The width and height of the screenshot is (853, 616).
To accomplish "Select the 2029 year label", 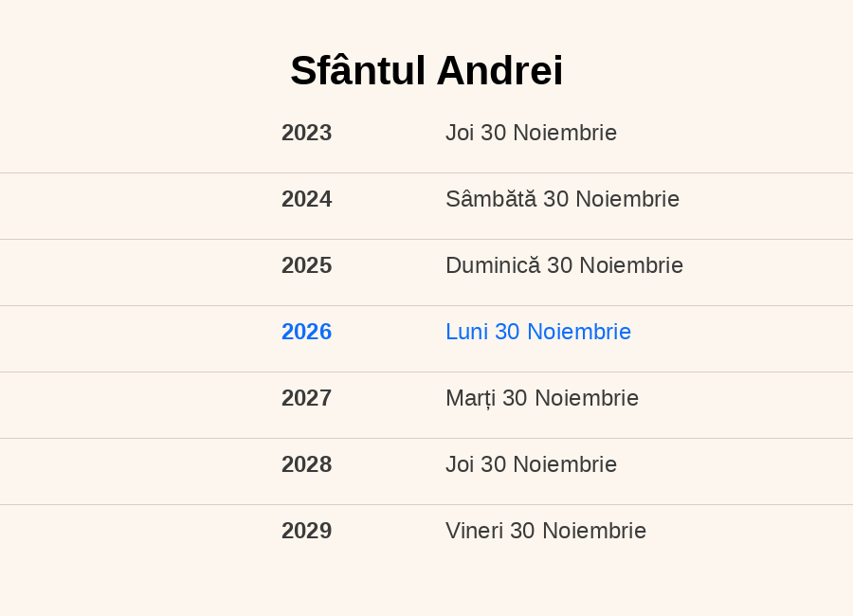I will [306, 531].
